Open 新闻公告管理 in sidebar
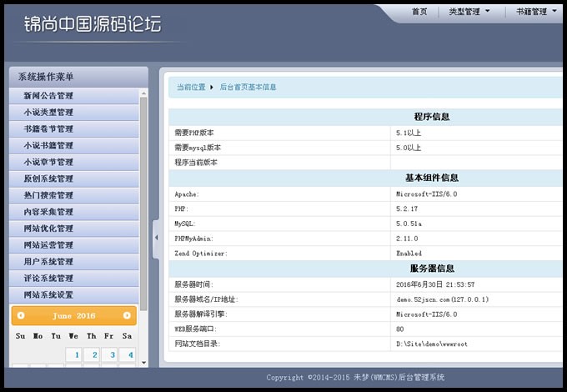The height and width of the screenshot is (392, 567). point(73,95)
